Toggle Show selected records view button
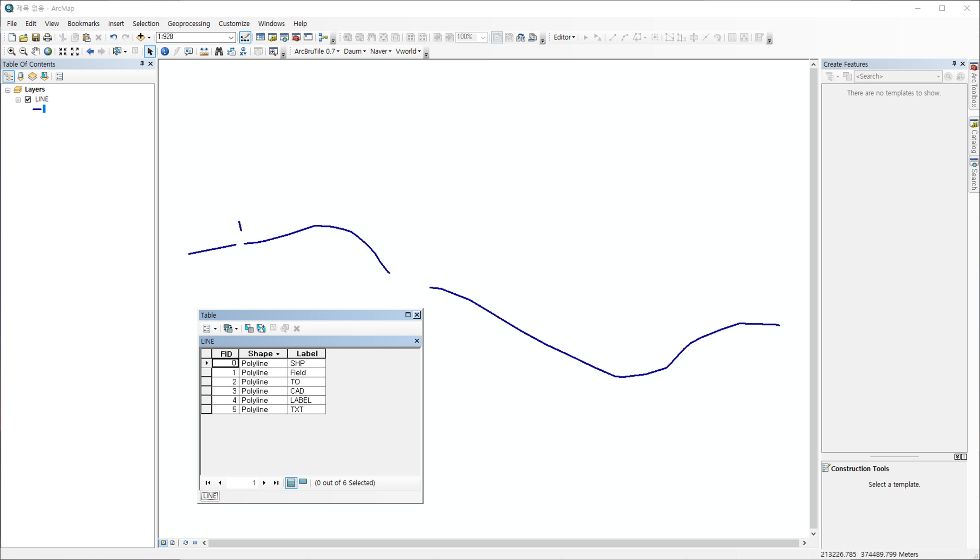 [x=303, y=482]
